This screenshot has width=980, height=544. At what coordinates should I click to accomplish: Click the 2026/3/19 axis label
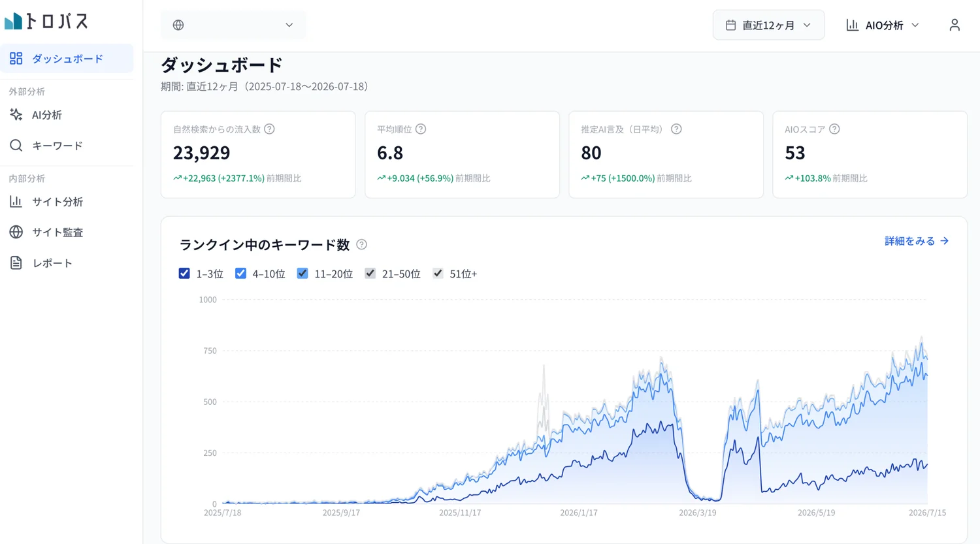pos(697,513)
